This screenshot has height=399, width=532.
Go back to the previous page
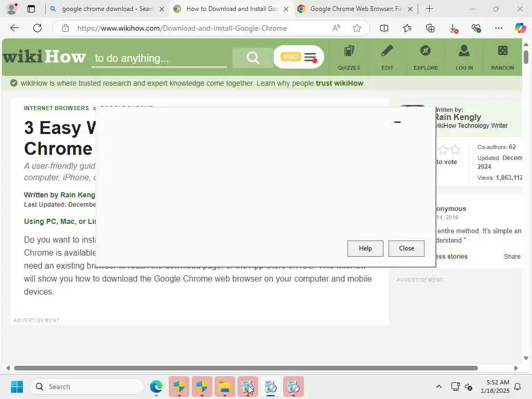pyautogui.click(x=14, y=28)
